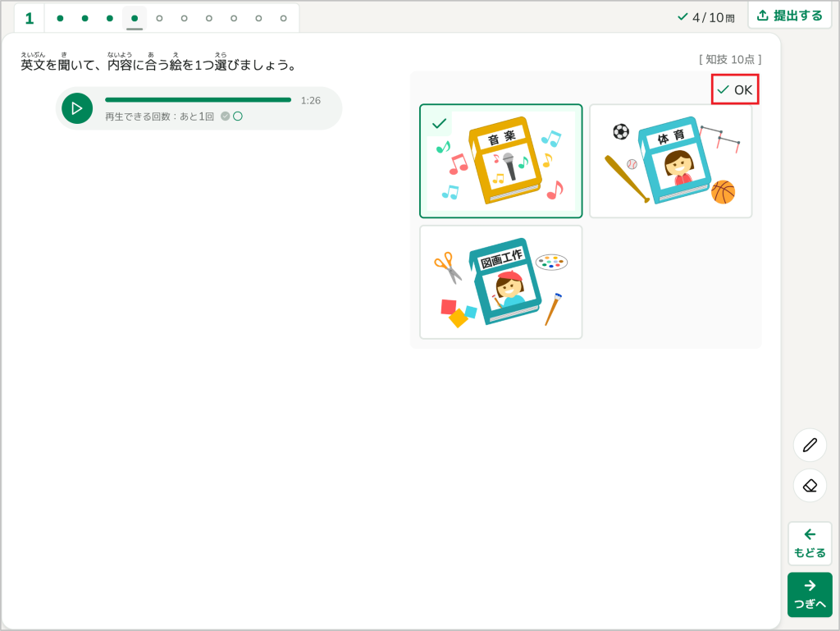The width and height of the screenshot is (840, 631).
Task: Click the remaining-playback empty circle indicator
Action: [x=238, y=117]
